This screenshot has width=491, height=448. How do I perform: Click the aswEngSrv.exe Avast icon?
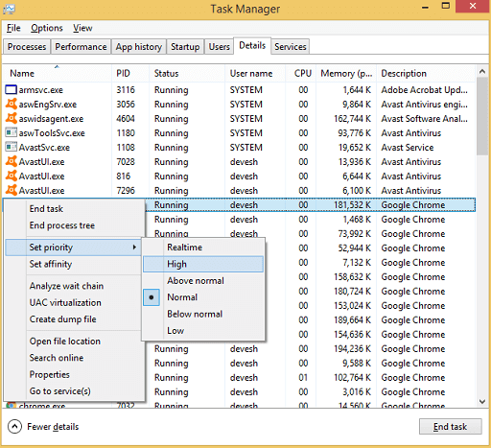(11, 105)
